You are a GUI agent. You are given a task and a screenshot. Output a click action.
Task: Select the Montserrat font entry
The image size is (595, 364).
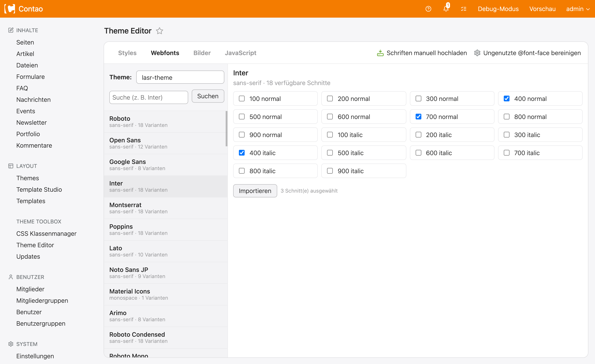(166, 208)
